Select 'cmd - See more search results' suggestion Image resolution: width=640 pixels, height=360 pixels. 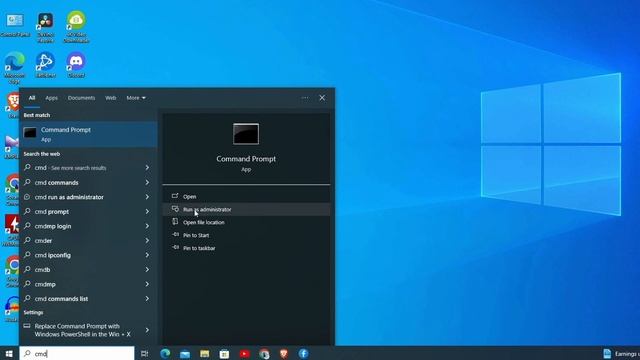tap(88, 168)
